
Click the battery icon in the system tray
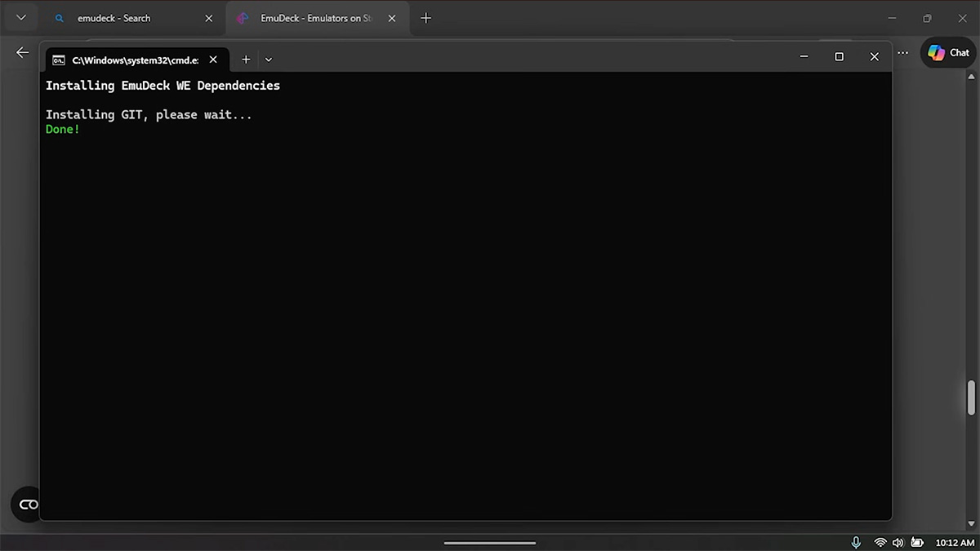[917, 541]
